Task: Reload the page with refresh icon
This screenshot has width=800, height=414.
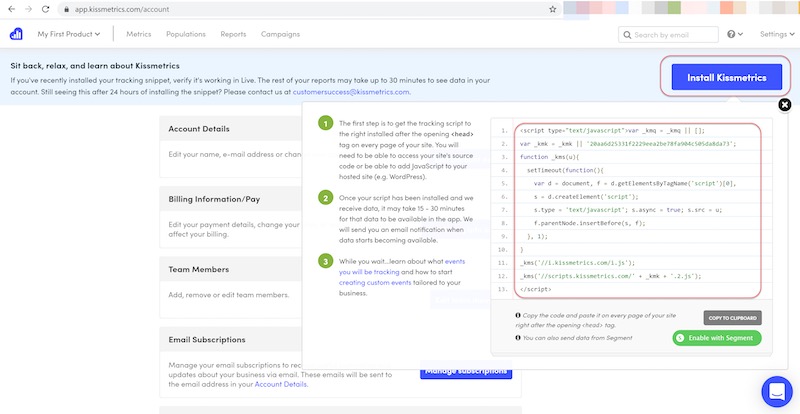Action: (45, 9)
